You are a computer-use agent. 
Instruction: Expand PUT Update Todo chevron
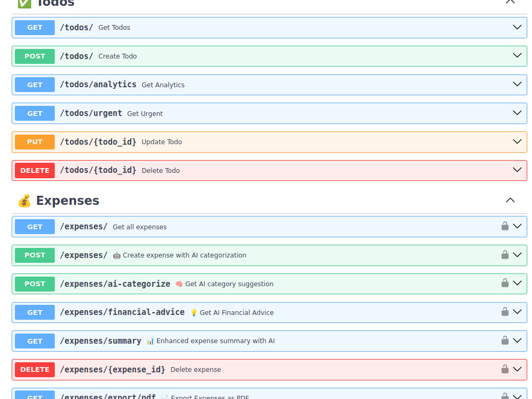(517, 142)
